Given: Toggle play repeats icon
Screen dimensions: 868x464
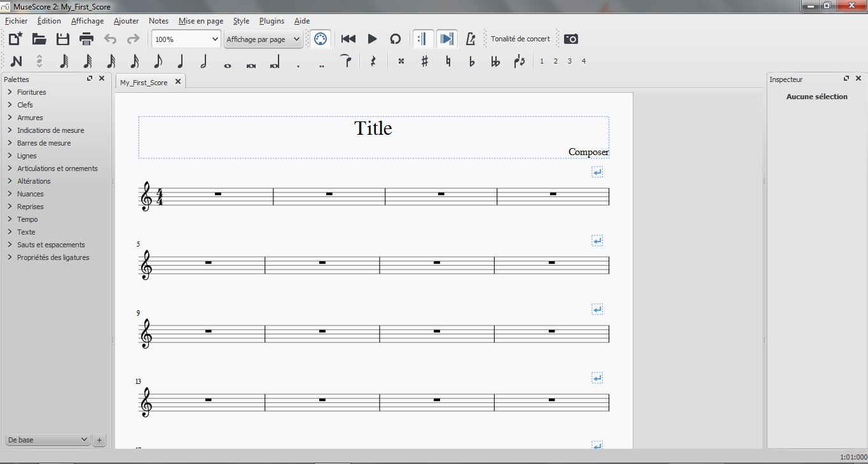Looking at the screenshot, I should pyautogui.click(x=422, y=39).
